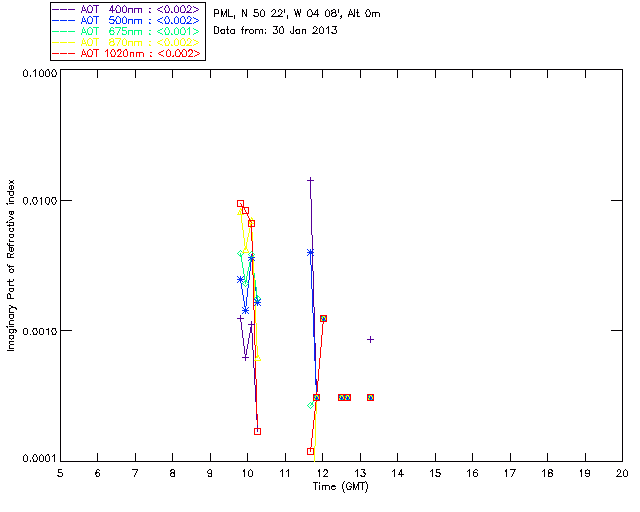Click the 0.0100 y-axis tick label
This screenshot has width=640, height=512.
point(39,201)
